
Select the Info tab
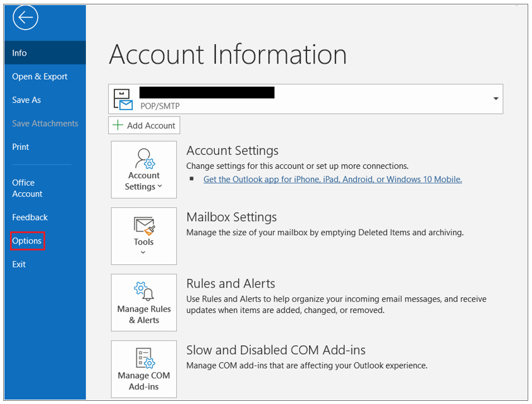(45, 52)
